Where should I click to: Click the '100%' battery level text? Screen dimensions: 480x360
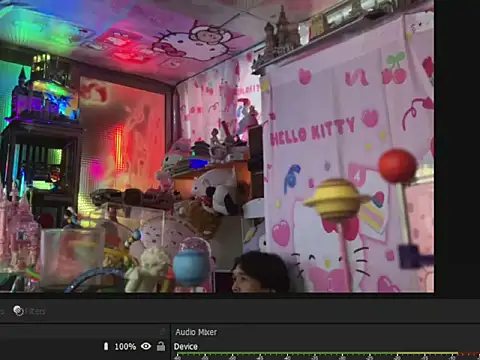125,347
